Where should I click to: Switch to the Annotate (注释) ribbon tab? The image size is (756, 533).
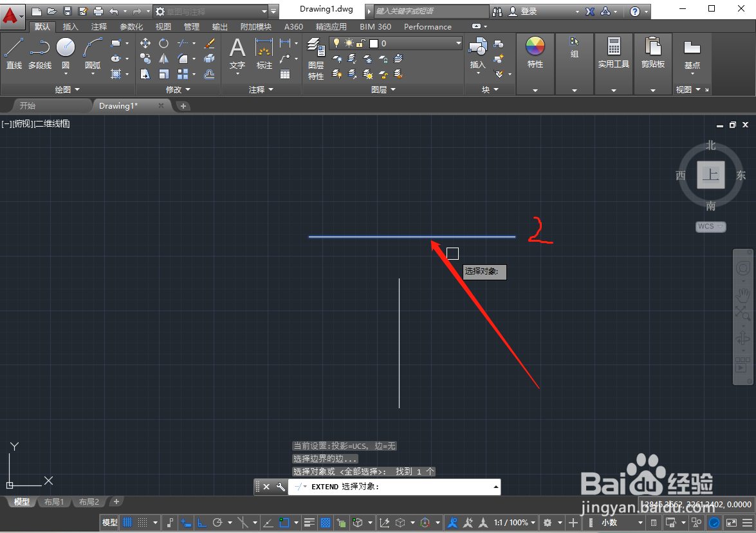pos(99,26)
